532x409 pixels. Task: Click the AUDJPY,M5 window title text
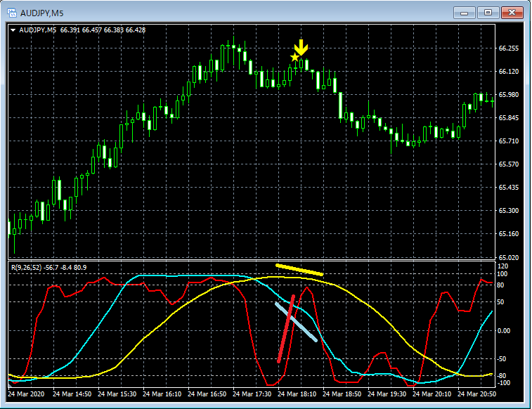point(41,13)
